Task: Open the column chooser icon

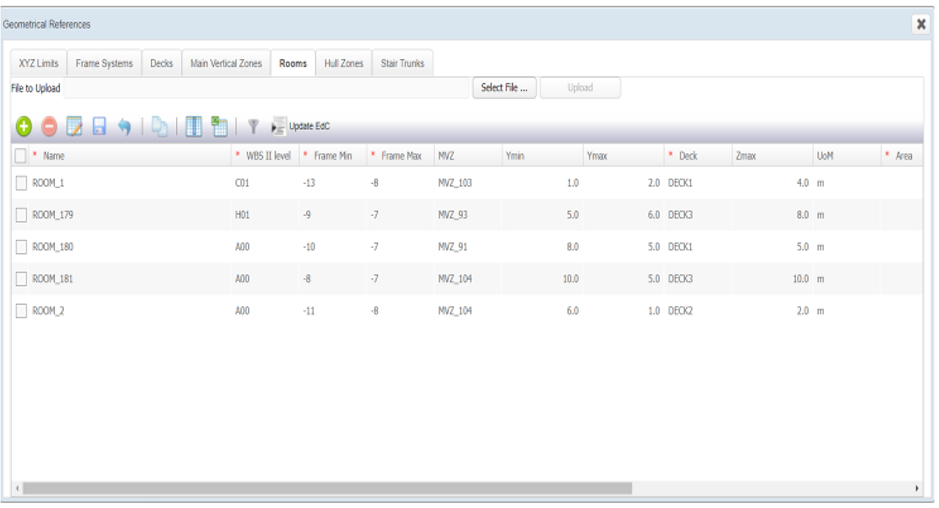Action: (194, 126)
